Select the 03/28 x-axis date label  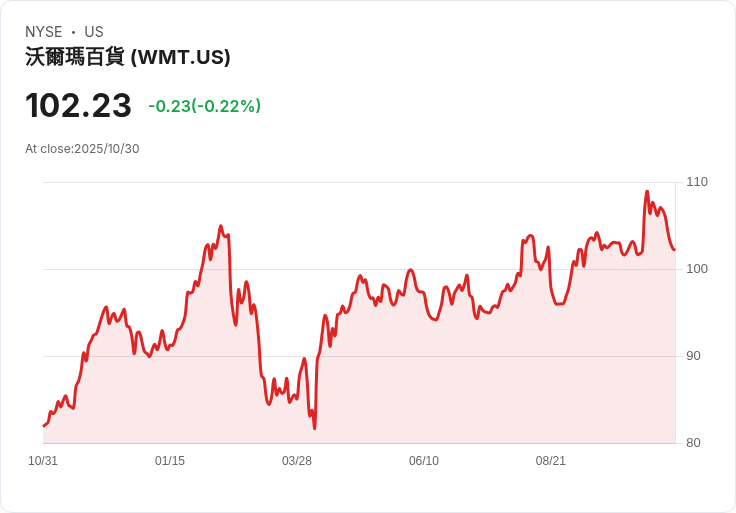pyautogui.click(x=297, y=461)
